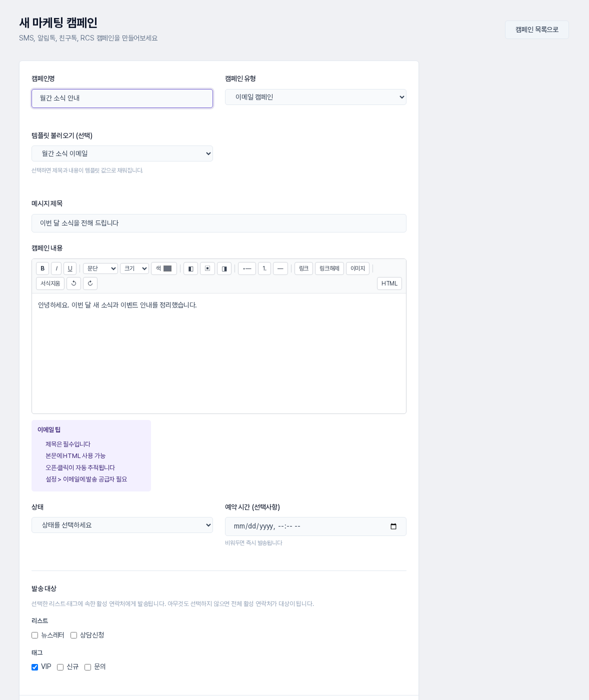Center-align the campaign content

click(207, 268)
